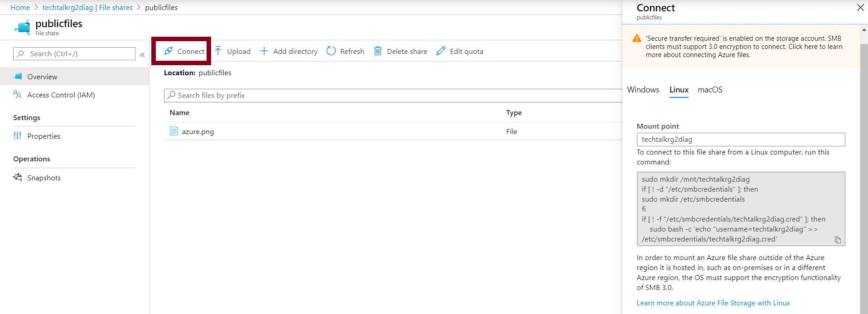Click the Add directory label
This screenshot has width=868, height=314.
[x=295, y=51]
